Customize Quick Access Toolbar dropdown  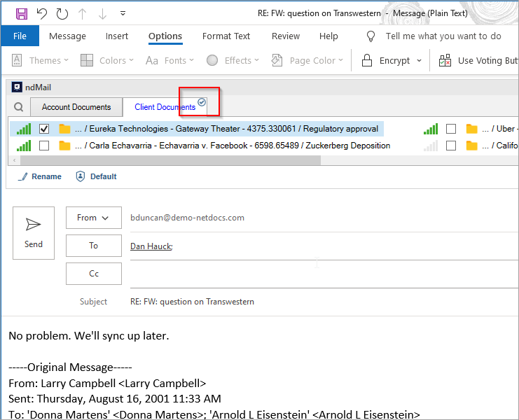click(x=123, y=13)
